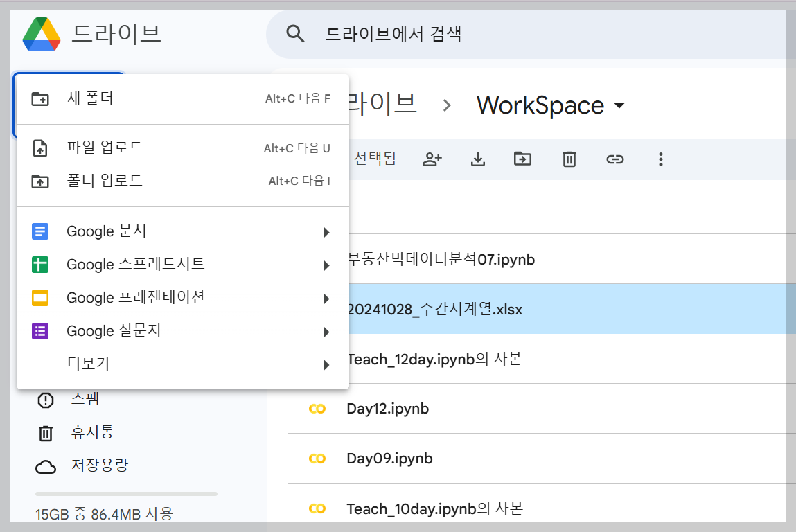Select Day12.ipynb file name
796x532 pixels.
[x=388, y=409]
